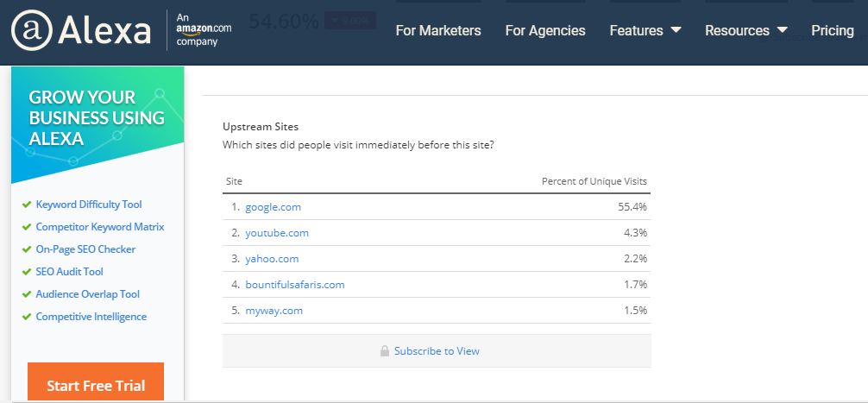Click the checkmark next to On-Page SEO Checker
The height and width of the screenshot is (403, 868).
tap(27, 249)
